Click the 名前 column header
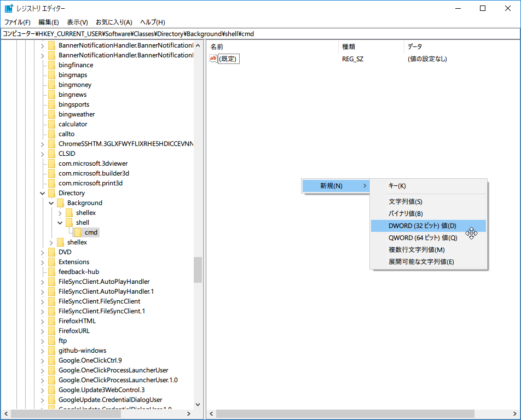521x420 pixels. [x=217, y=46]
